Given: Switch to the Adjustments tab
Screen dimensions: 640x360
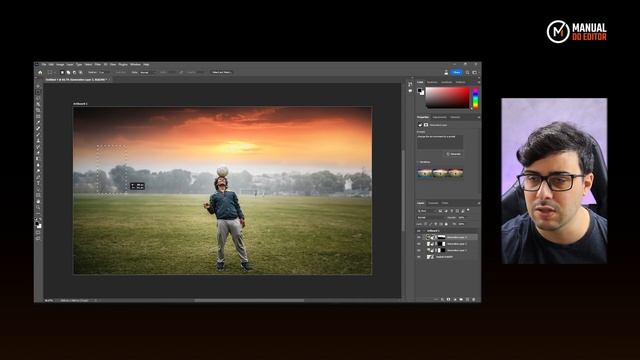Looking at the screenshot, I should pos(439,117).
